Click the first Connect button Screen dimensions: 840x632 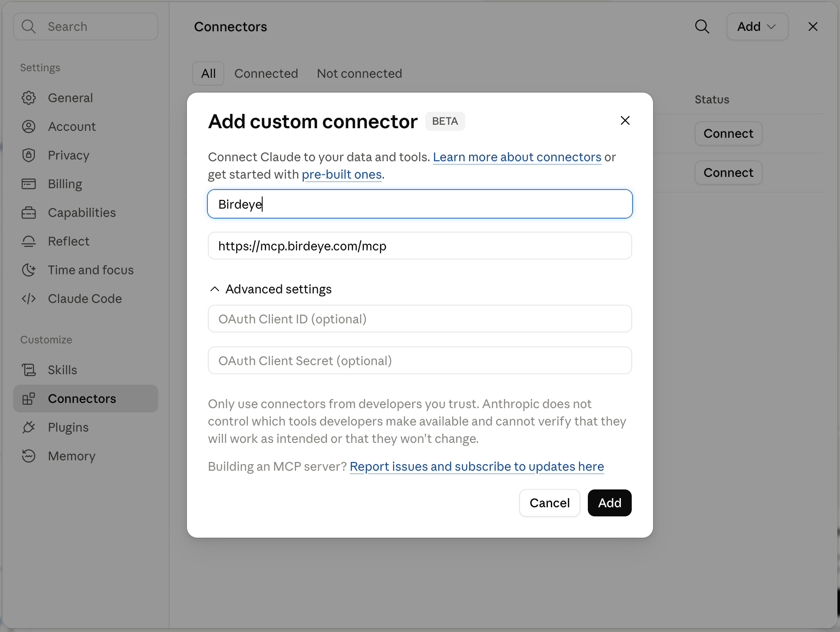[x=728, y=133]
